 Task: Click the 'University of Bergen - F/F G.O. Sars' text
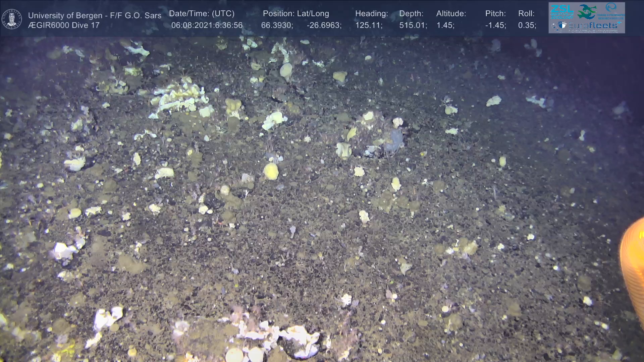click(95, 15)
